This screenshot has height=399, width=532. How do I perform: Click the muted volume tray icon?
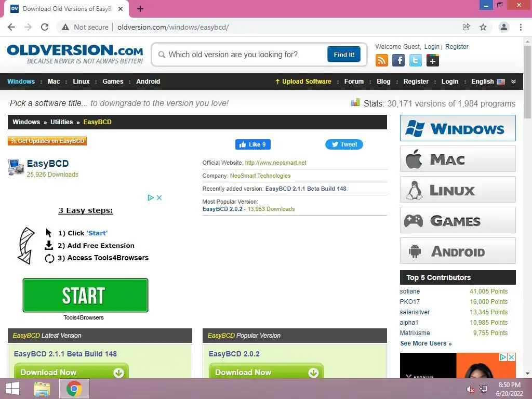(470, 389)
